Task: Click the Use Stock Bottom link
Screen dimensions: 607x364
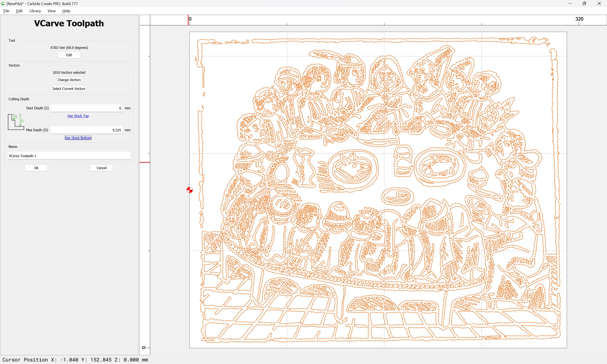Action: click(78, 138)
